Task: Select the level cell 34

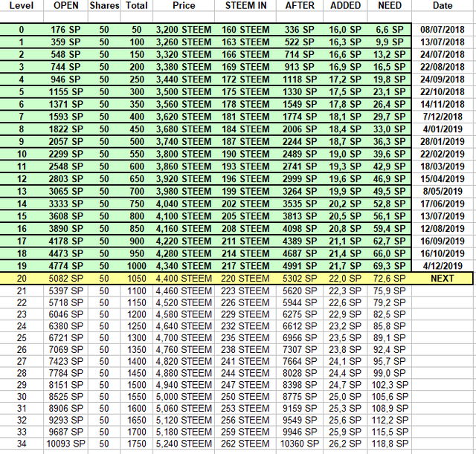Action: [22, 444]
